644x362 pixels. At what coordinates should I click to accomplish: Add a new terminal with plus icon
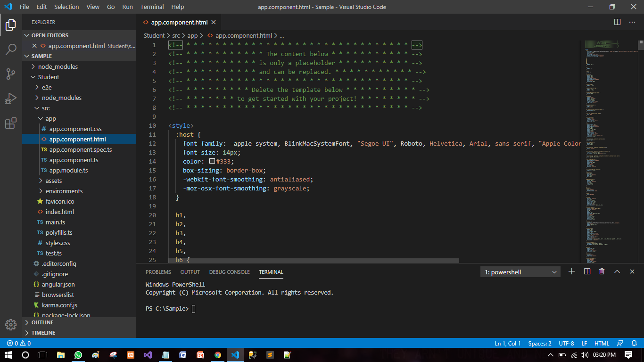click(x=571, y=271)
